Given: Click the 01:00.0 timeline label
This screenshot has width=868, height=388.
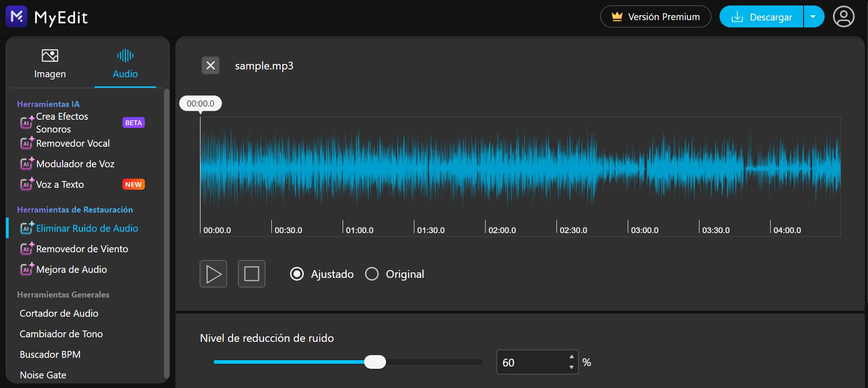Looking at the screenshot, I should (x=360, y=230).
